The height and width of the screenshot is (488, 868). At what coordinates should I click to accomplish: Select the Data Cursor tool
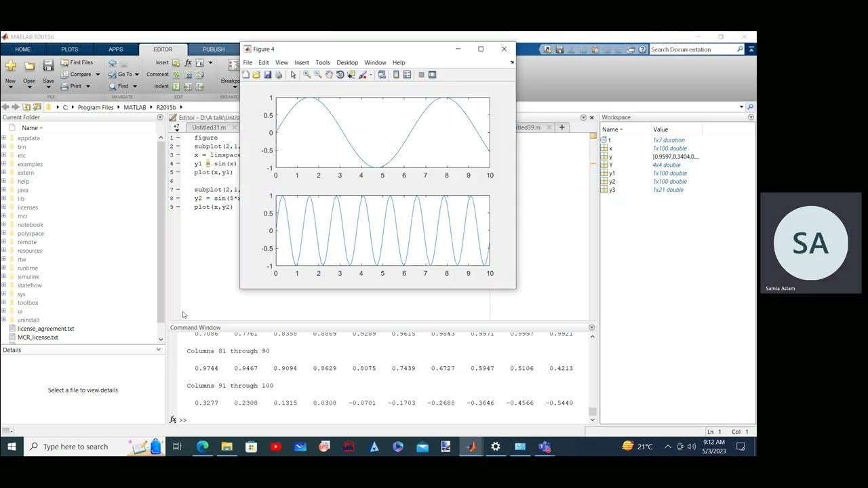click(x=351, y=75)
